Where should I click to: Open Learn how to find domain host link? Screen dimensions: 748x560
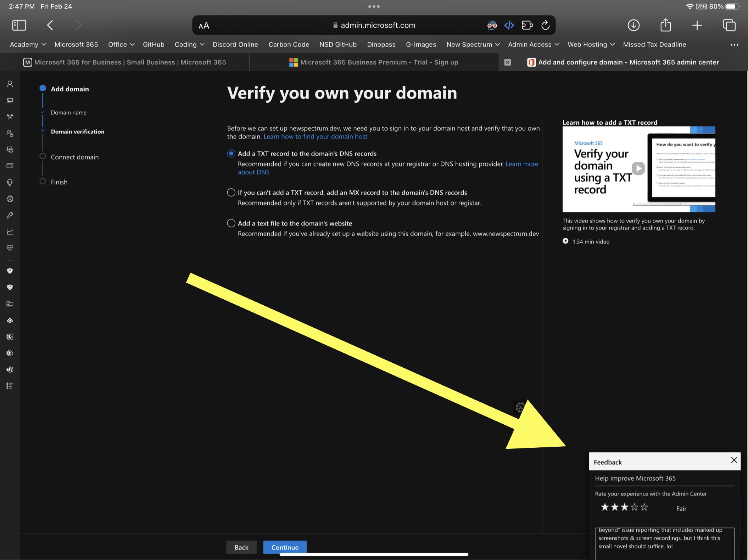315,137
